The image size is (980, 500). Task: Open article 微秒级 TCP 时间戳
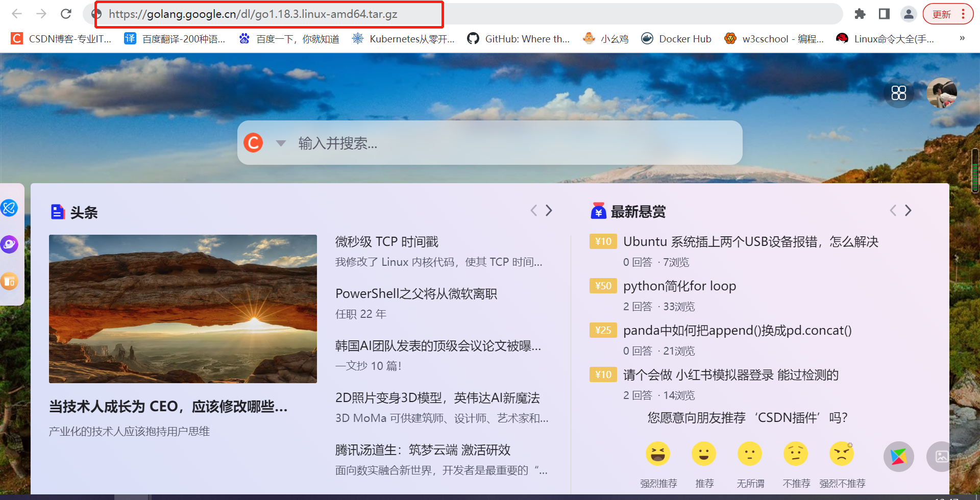click(x=387, y=242)
